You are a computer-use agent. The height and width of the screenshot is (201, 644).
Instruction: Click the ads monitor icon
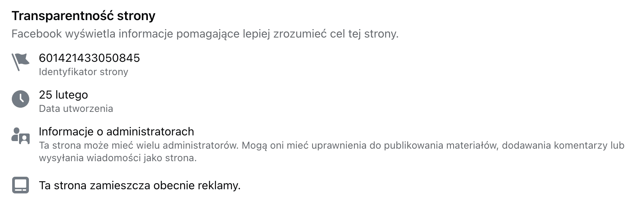tap(21, 185)
